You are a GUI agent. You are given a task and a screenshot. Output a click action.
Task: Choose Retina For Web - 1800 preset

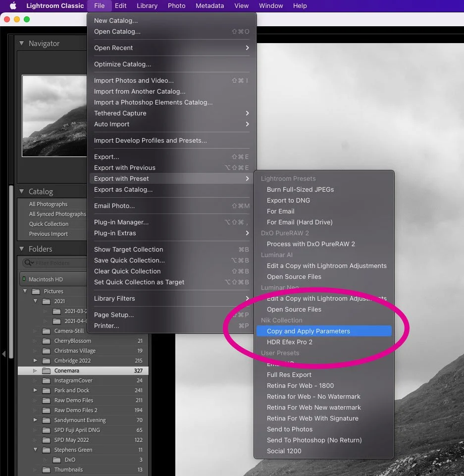(324, 386)
